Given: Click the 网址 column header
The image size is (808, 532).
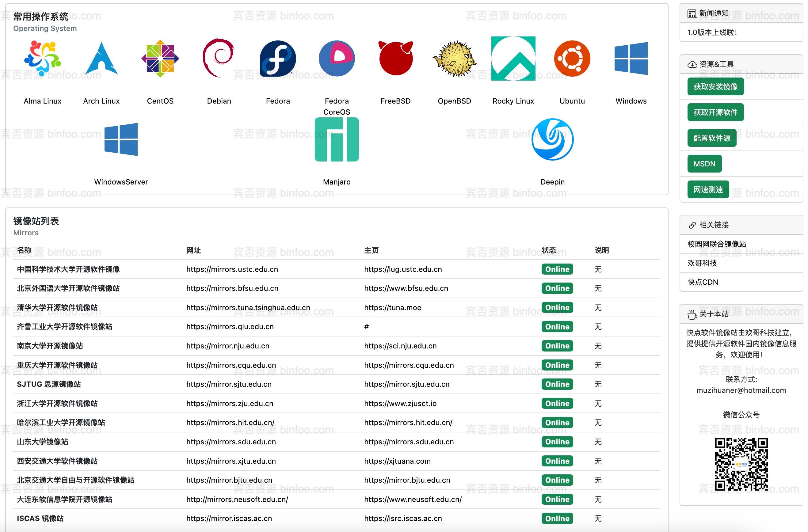Looking at the screenshot, I should point(193,250).
